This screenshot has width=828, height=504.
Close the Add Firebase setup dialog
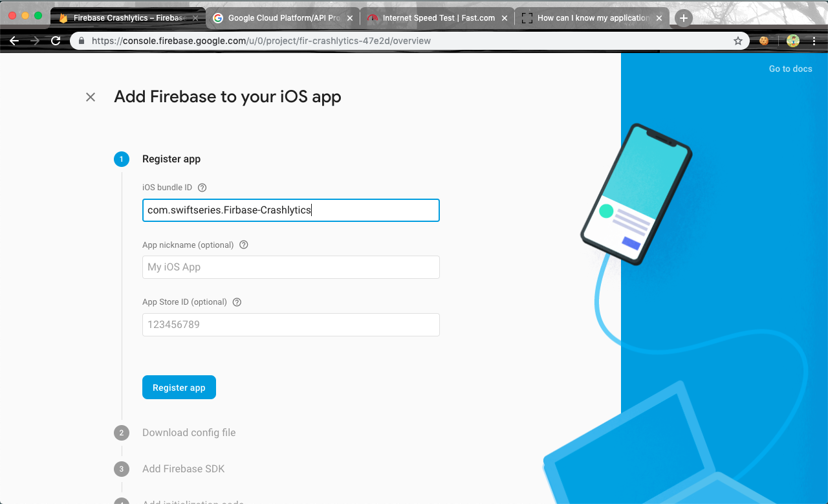pos(91,97)
